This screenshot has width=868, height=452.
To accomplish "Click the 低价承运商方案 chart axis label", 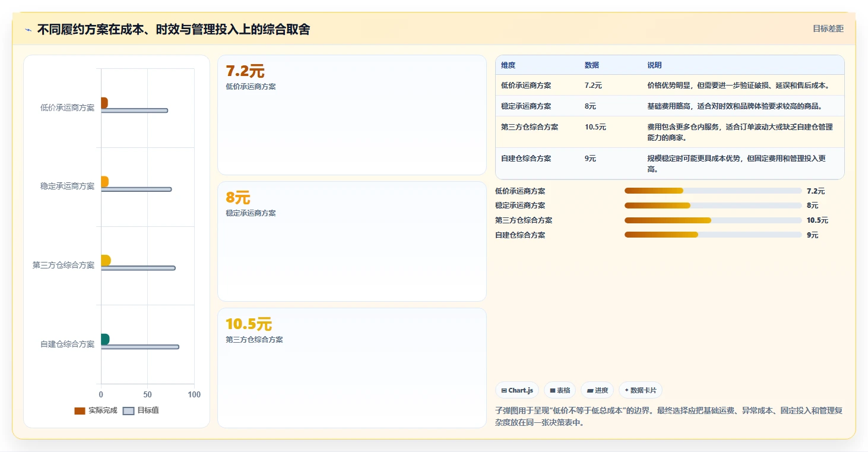I will point(67,108).
